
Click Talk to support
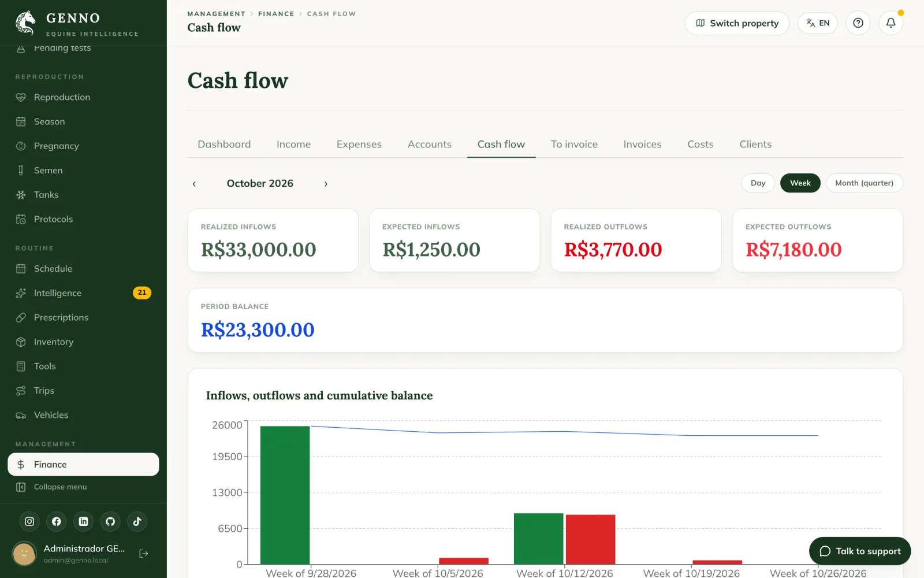pos(860,551)
